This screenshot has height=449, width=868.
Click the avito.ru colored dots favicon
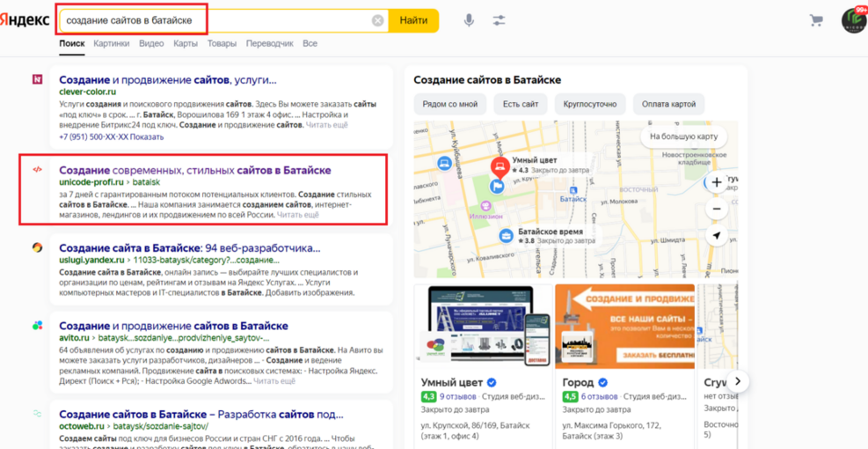point(37,326)
